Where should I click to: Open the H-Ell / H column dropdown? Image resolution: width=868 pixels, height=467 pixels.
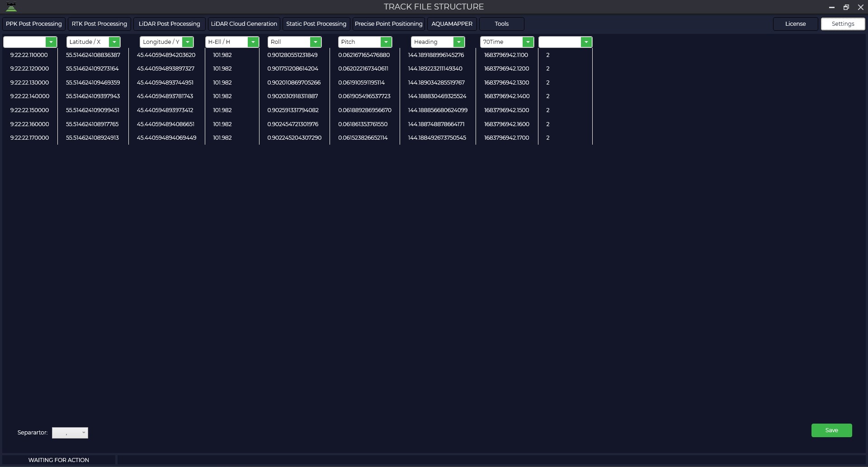tap(253, 42)
